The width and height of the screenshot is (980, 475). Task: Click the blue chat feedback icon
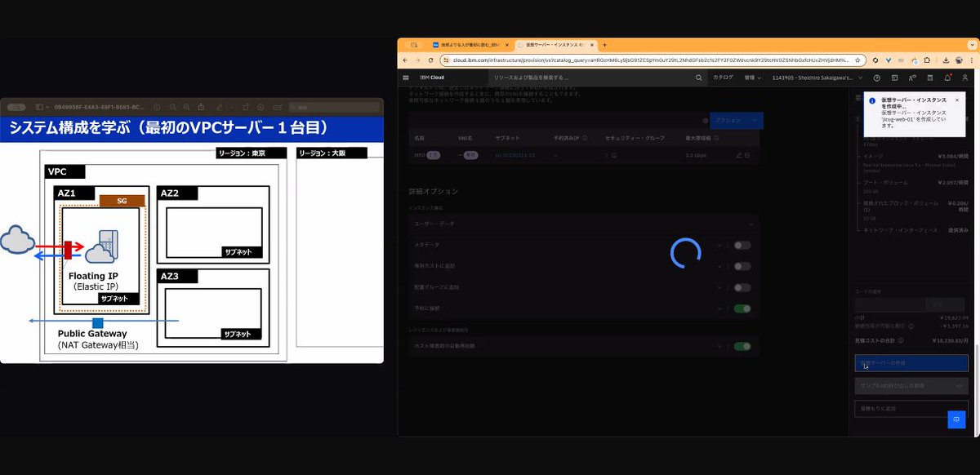(x=956, y=419)
